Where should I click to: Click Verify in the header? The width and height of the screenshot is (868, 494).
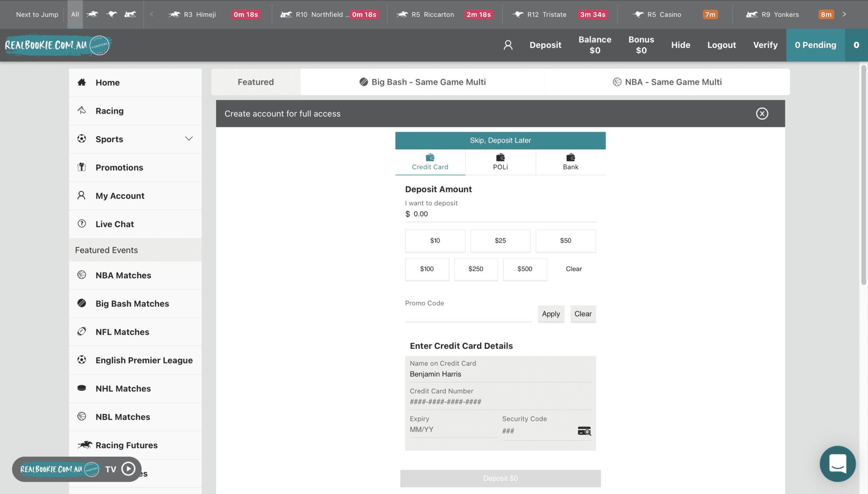click(x=765, y=45)
